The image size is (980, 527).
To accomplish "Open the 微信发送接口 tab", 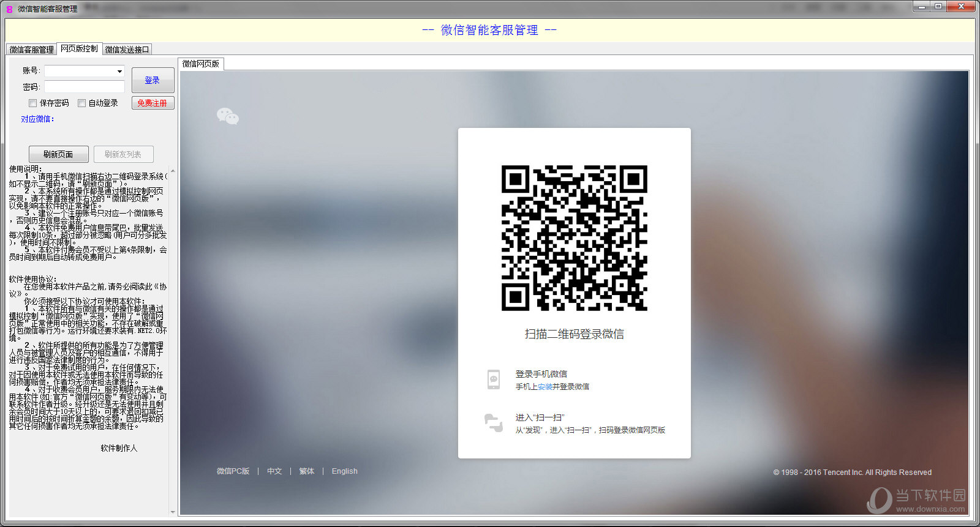I will [127, 50].
